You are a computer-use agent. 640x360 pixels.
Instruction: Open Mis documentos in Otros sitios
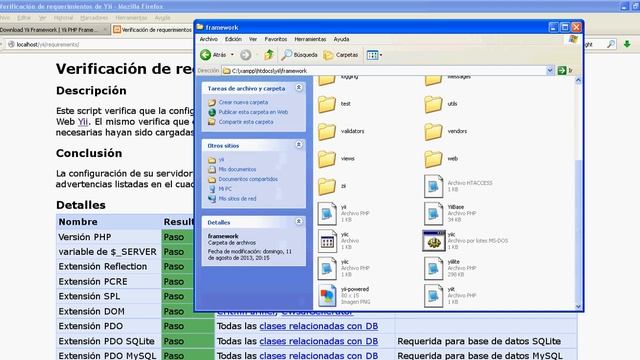(237, 169)
